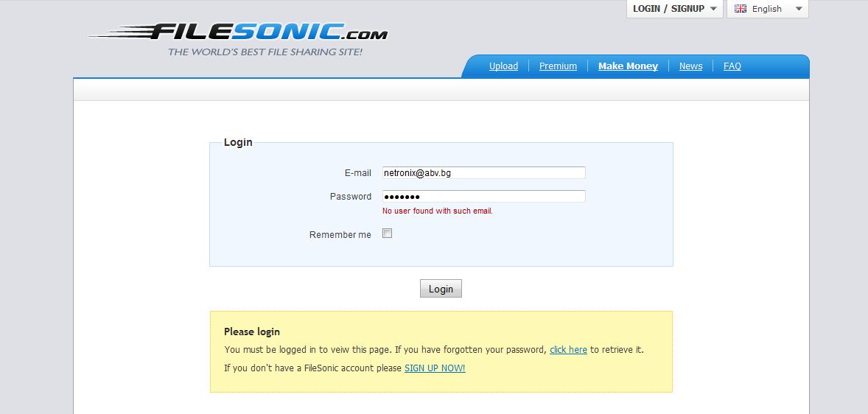Click into the Password field
This screenshot has height=414, width=868.
[483, 197]
